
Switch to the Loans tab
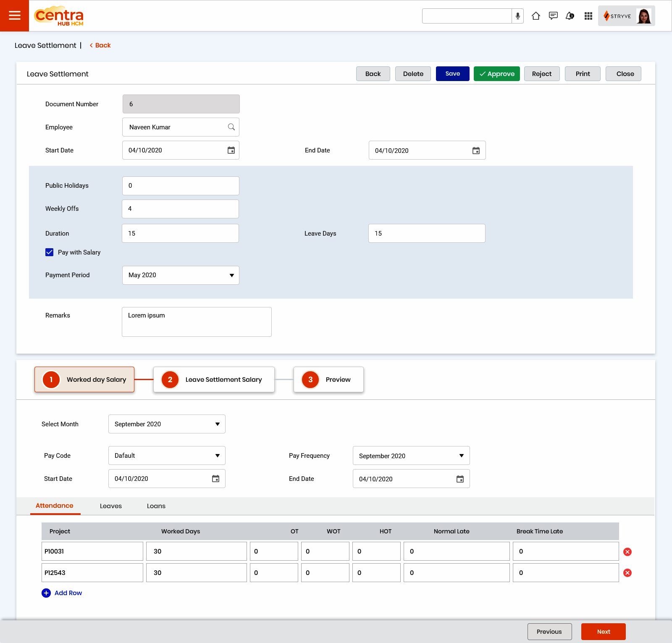156,506
